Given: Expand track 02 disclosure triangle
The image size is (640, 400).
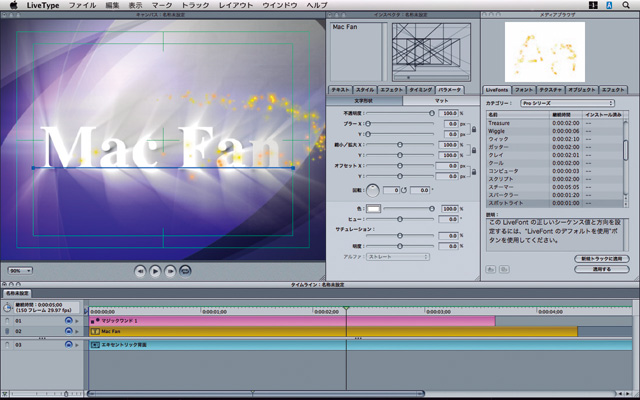Looking at the screenshot, I should [77, 331].
